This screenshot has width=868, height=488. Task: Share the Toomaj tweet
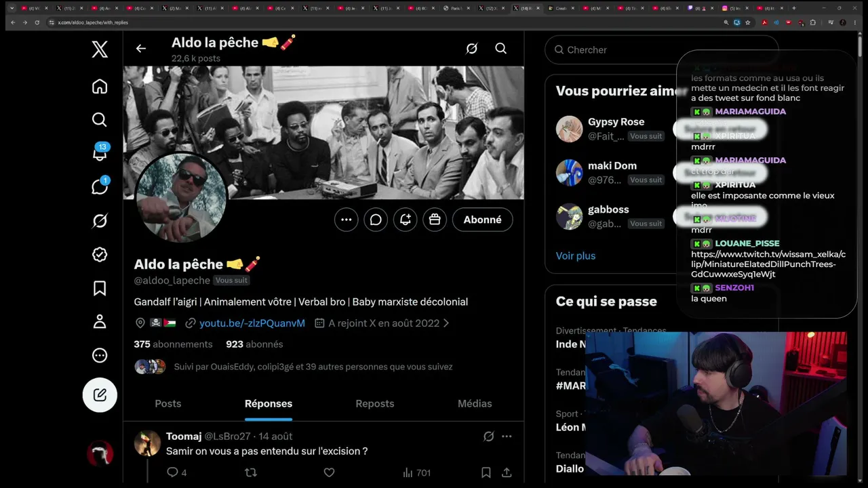507,472
